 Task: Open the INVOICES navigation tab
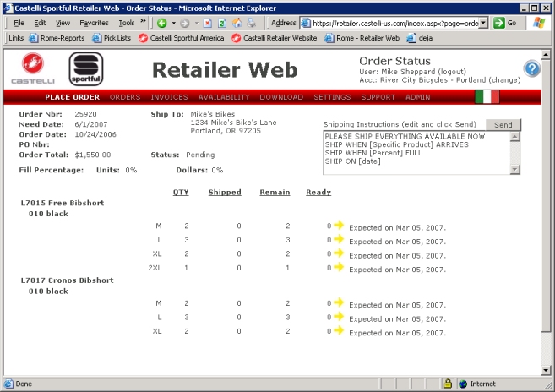tap(169, 97)
